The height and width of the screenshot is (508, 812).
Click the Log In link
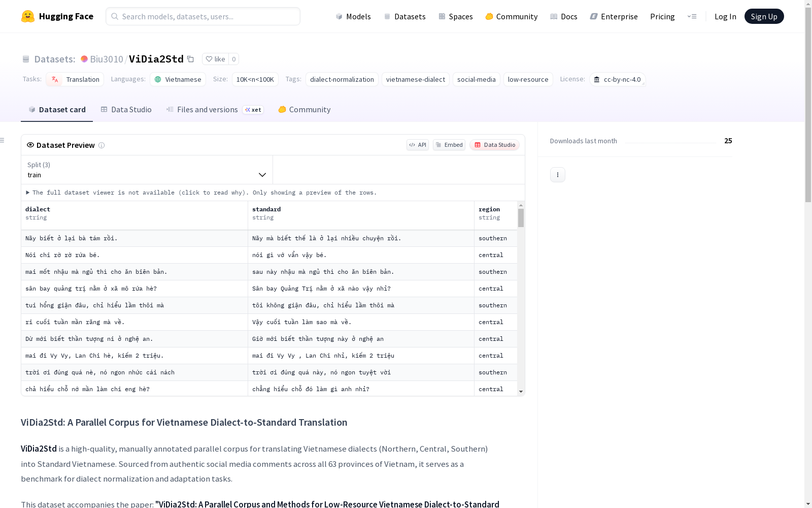click(725, 16)
